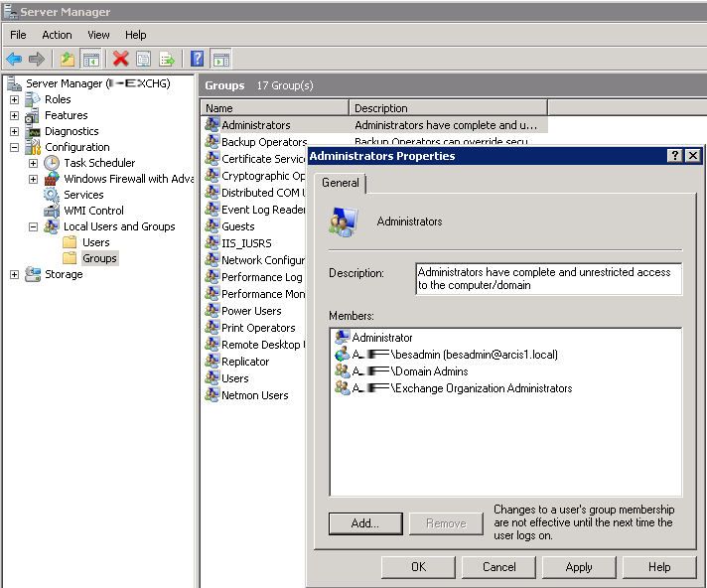This screenshot has height=588, width=707.
Task: Click the Back arrow in the toolbar
Action: click(x=14, y=60)
